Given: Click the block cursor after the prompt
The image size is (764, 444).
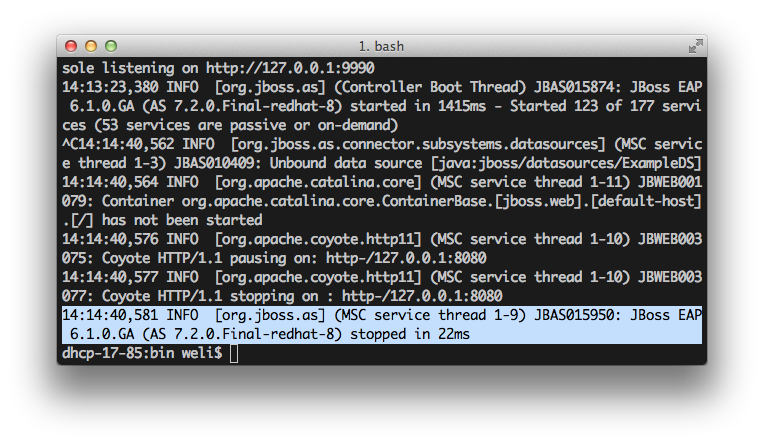Looking at the screenshot, I should (234, 353).
